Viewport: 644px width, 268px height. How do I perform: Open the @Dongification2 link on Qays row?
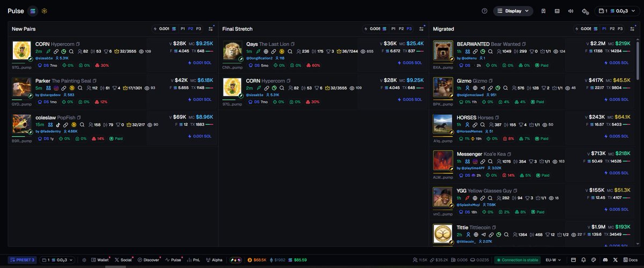(259, 58)
